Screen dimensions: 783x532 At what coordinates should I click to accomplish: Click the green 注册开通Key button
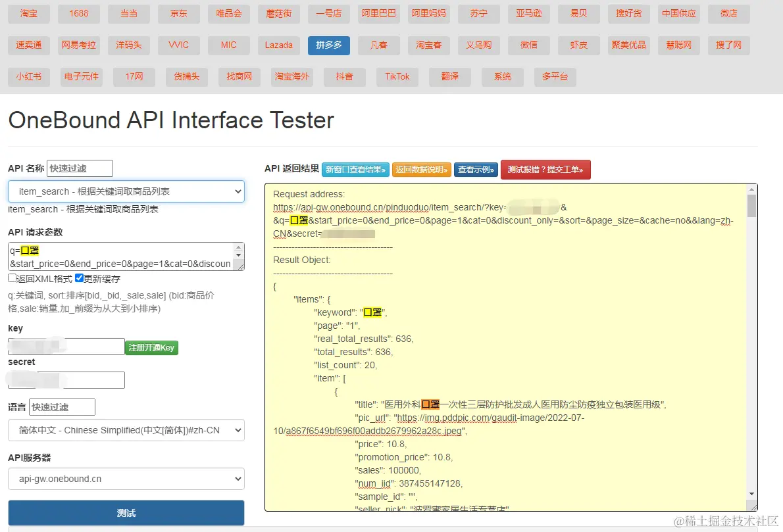pos(151,347)
